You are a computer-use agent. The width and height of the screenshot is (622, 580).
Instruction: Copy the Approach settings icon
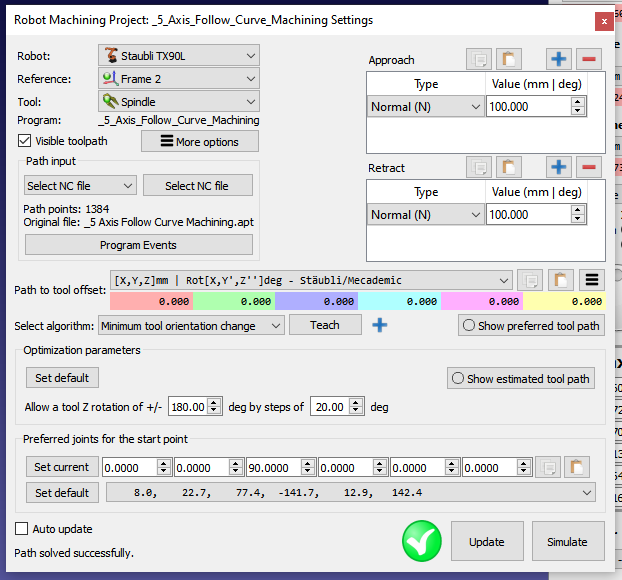coord(479,59)
